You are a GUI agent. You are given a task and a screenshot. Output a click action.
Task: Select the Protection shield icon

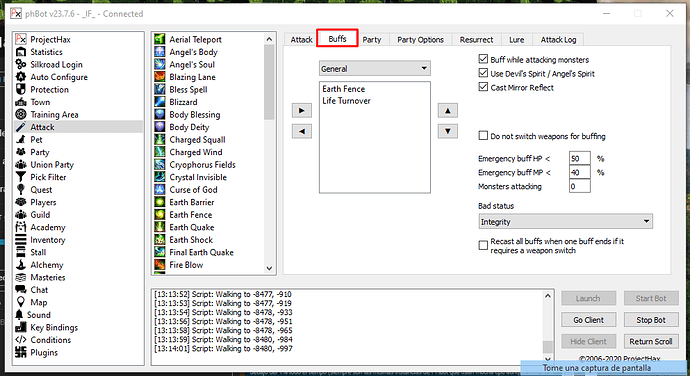pos(21,89)
